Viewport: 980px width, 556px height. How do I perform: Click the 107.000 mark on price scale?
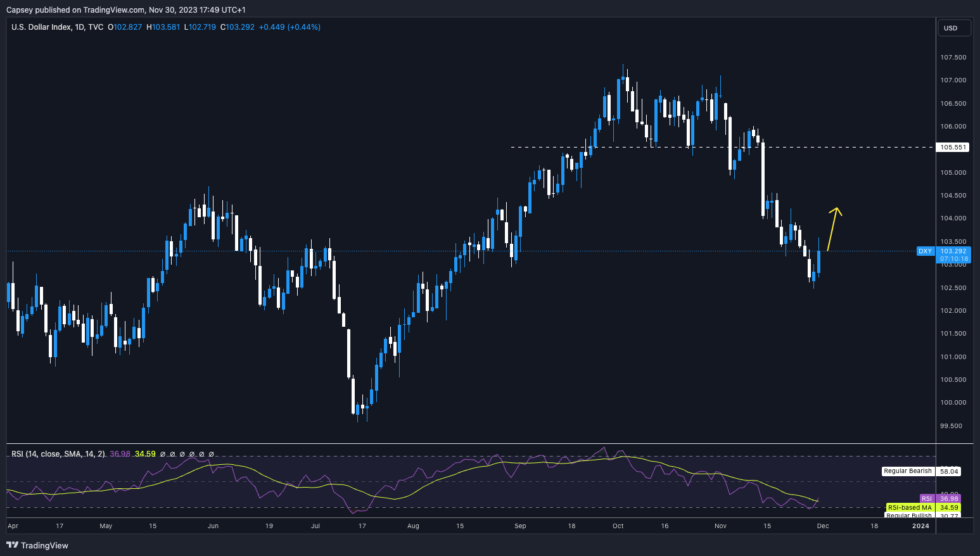click(953, 80)
